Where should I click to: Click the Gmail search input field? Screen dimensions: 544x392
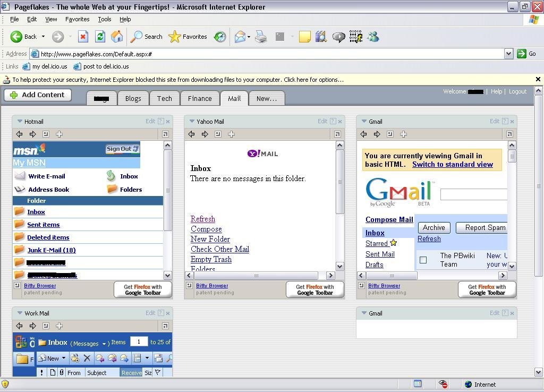473,194
